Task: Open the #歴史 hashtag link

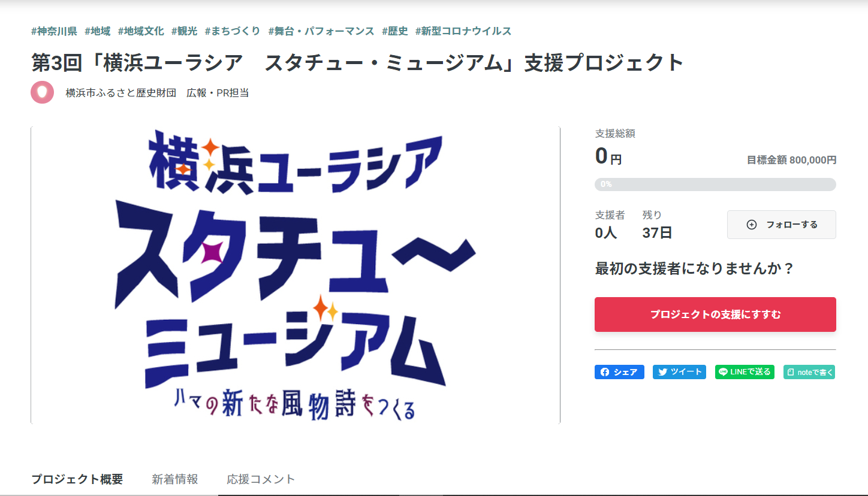Action: pos(395,31)
